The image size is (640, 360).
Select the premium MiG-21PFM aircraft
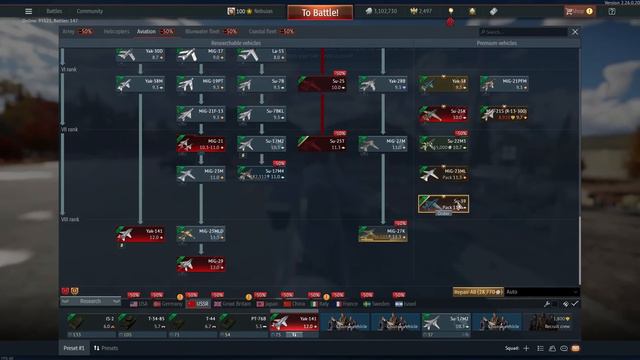(x=504, y=84)
